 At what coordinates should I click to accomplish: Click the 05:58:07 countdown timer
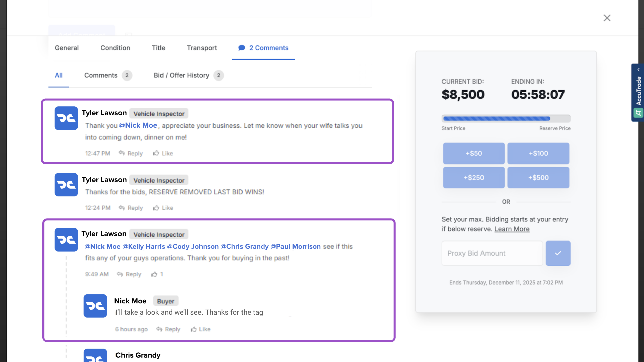pos(538,95)
